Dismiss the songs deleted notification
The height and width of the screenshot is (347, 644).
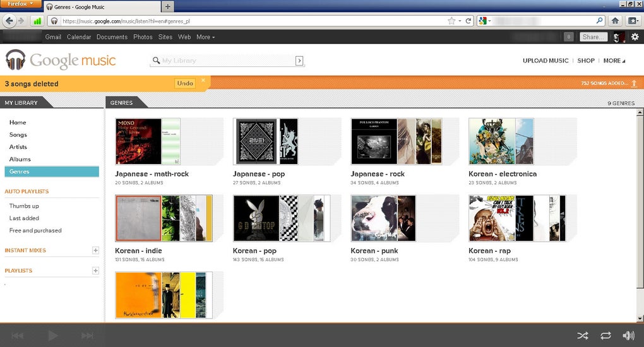[203, 80]
